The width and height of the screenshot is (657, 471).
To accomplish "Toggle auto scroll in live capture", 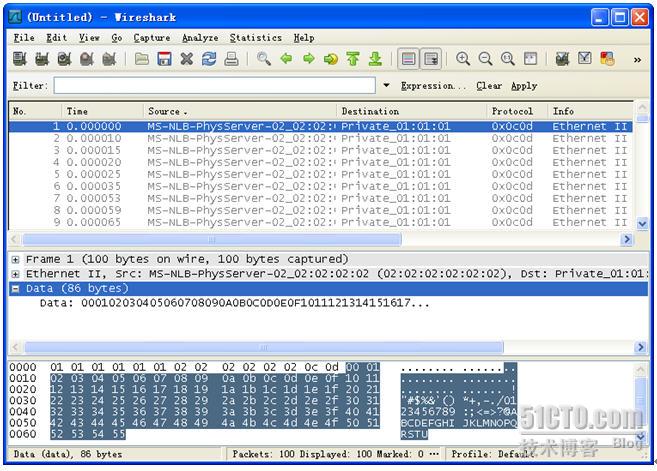I will [x=431, y=59].
